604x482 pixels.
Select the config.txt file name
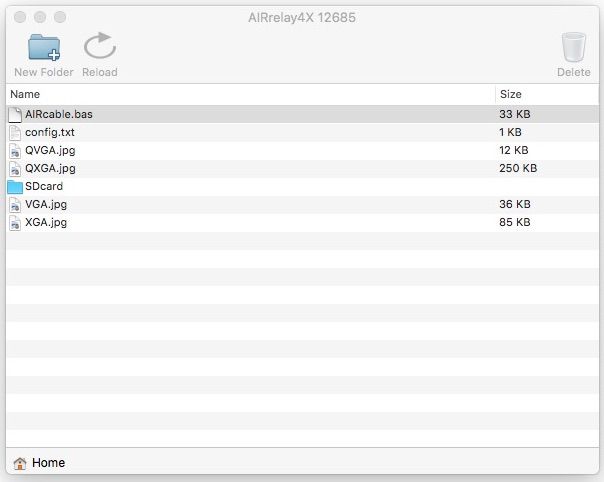[50, 133]
